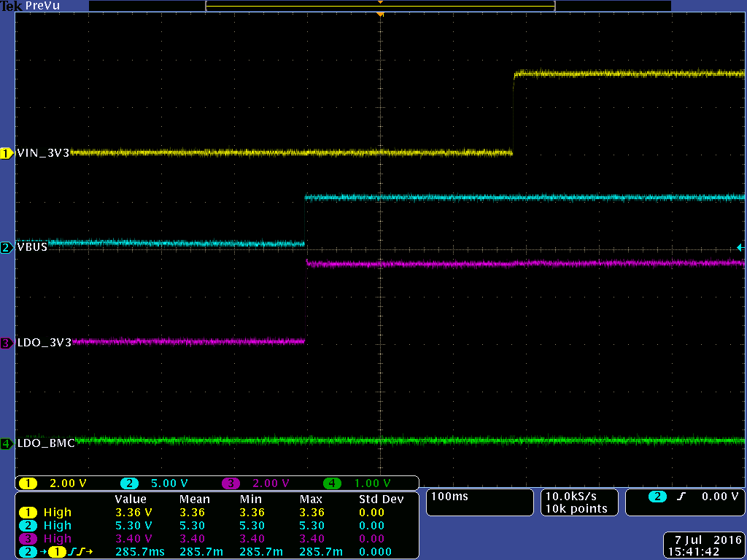Click the yellow record view bar at top
The height and width of the screenshot is (560, 747).
(x=380, y=6)
